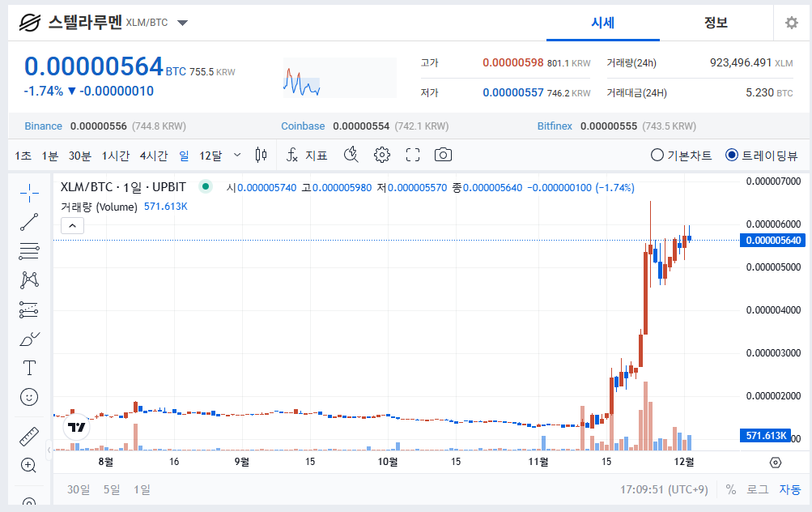Open the forecasting and measurement tool

29,309
